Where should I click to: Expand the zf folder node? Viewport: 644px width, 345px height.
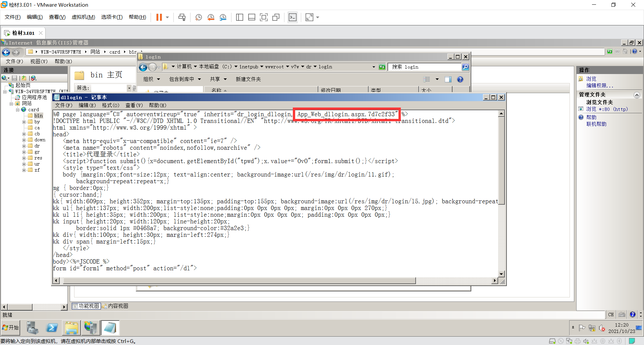24,170
